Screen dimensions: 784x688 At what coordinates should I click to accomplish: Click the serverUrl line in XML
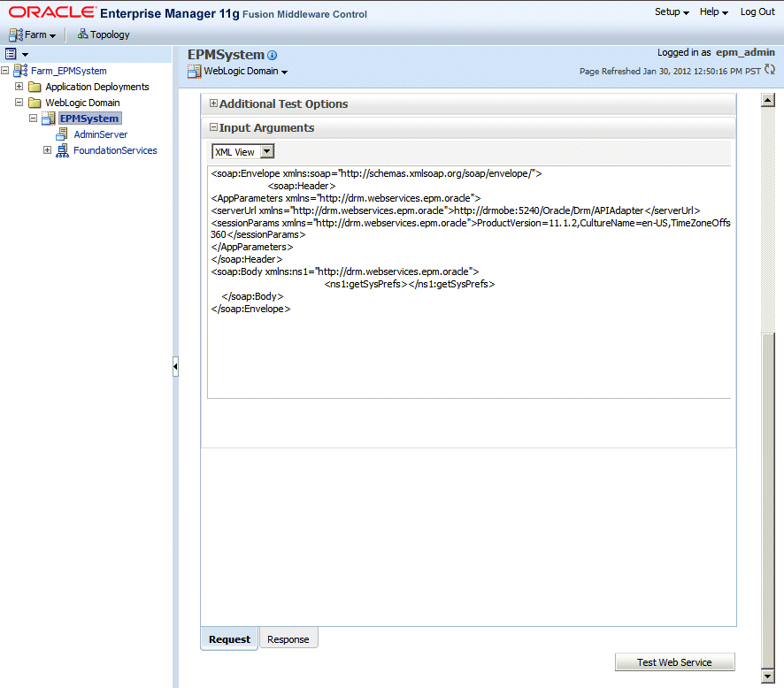(x=456, y=210)
